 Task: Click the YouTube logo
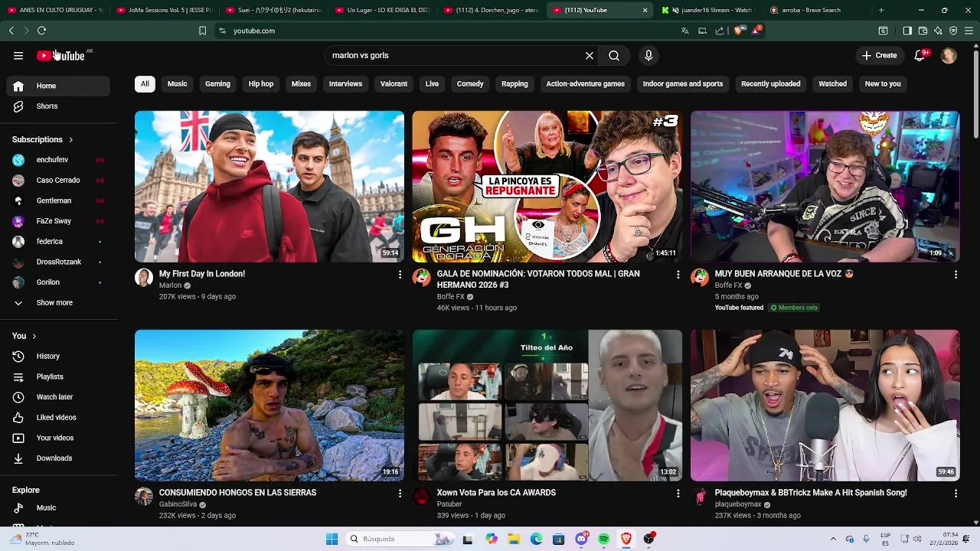point(61,55)
